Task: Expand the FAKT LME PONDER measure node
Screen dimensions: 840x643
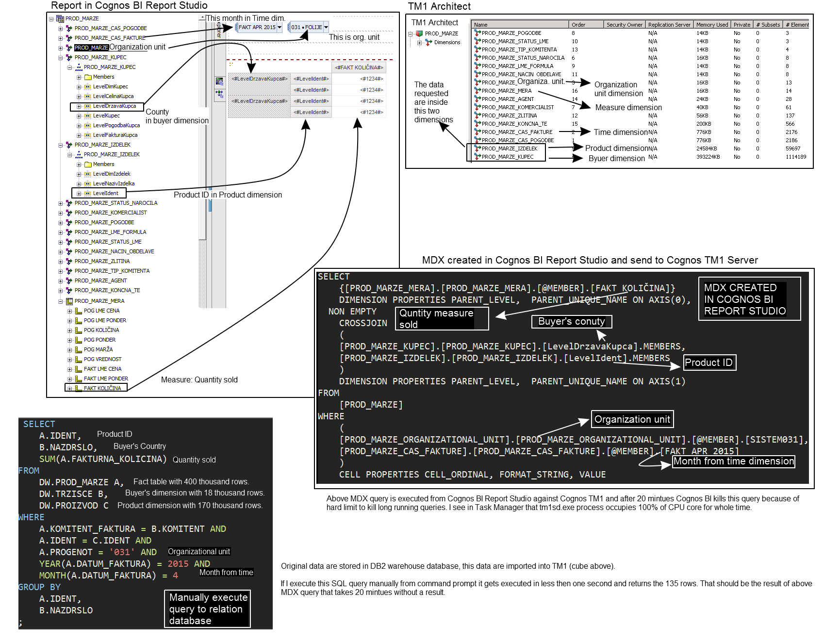Action: [x=69, y=379]
